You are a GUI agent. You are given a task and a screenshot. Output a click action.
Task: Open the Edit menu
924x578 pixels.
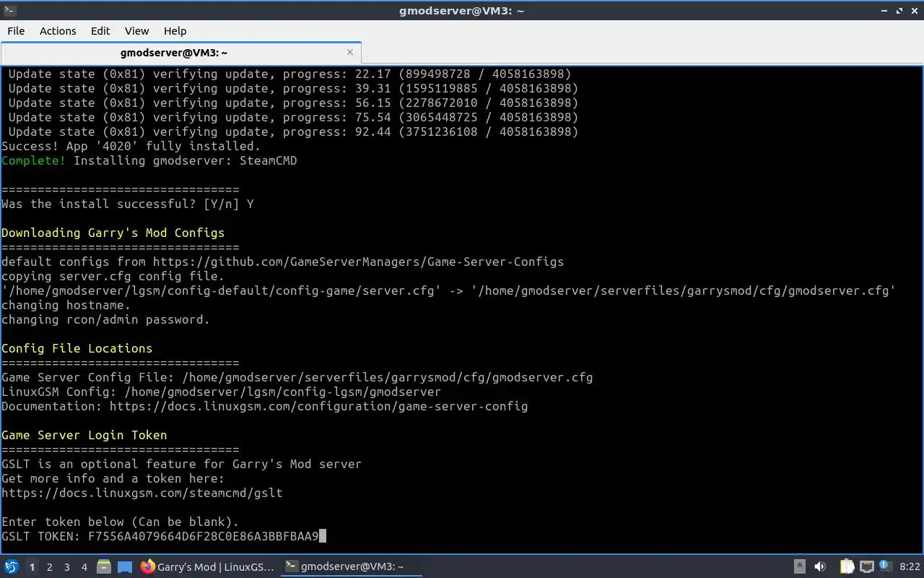tap(100, 31)
